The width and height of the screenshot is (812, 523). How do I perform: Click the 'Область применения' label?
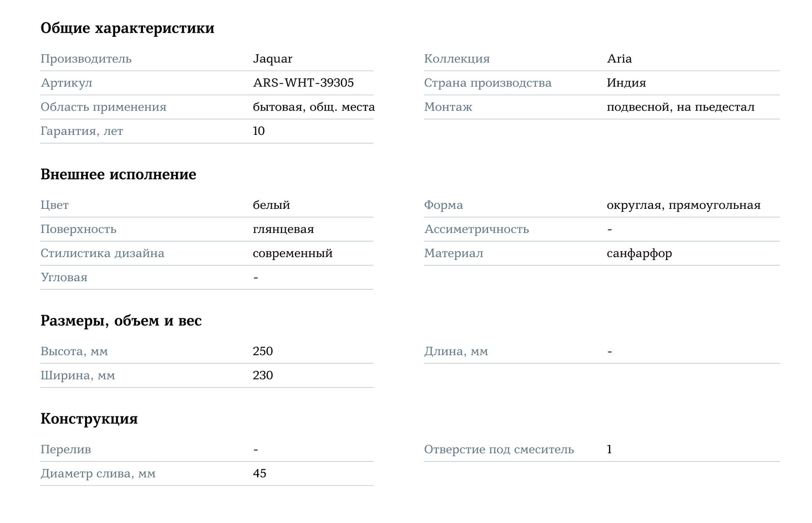(103, 107)
